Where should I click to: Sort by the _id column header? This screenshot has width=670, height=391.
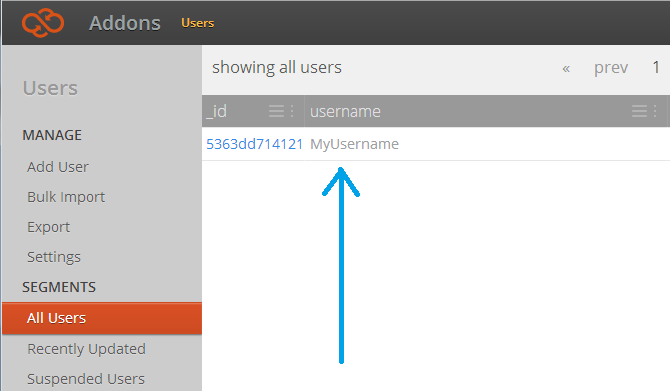coord(216,111)
